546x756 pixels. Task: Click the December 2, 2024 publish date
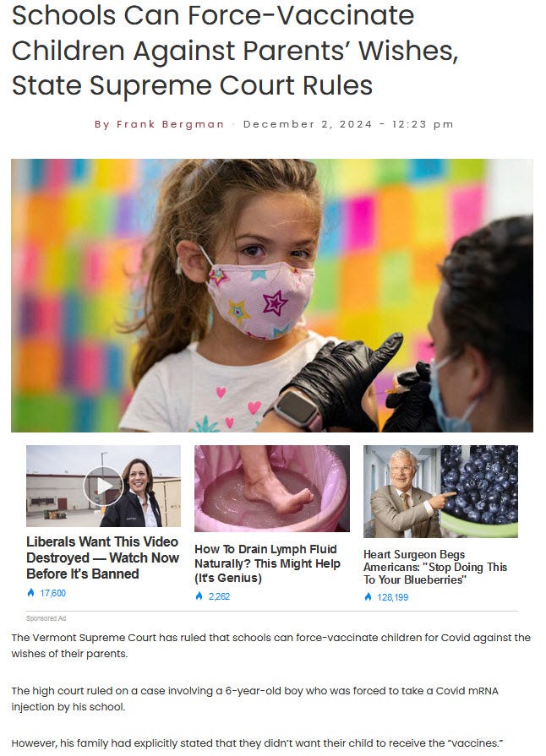click(x=308, y=124)
